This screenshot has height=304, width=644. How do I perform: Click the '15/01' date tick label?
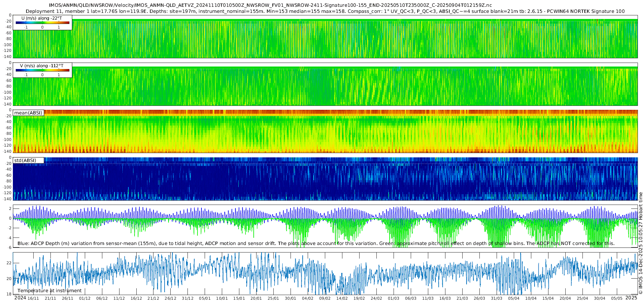click(x=239, y=298)
